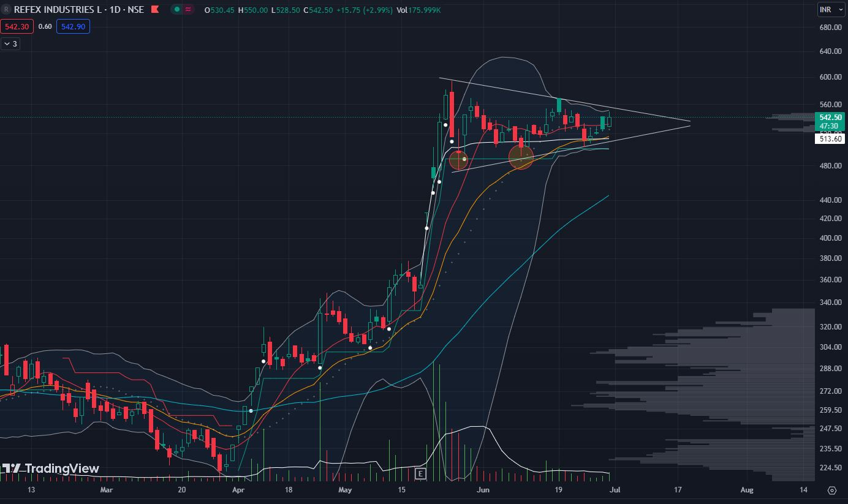Click the 288.00 price axis level
848x504 pixels.
pos(831,369)
